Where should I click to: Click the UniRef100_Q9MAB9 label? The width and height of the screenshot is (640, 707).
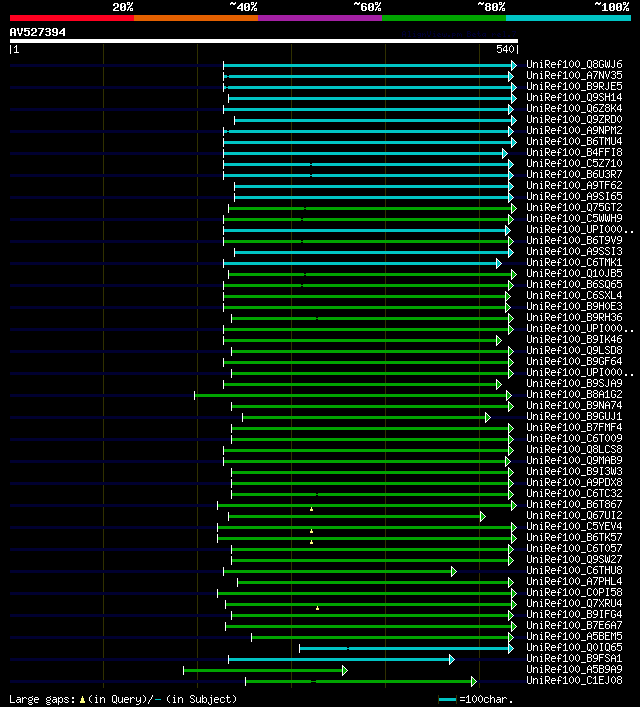click(x=574, y=460)
